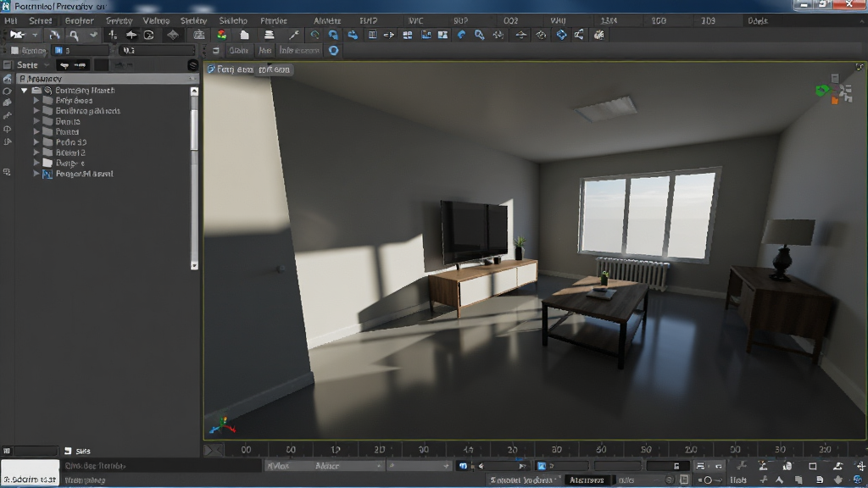This screenshot has width=868, height=488.
Task: Toggle the square checkbox left of Sacte
Action: [7, 65]
